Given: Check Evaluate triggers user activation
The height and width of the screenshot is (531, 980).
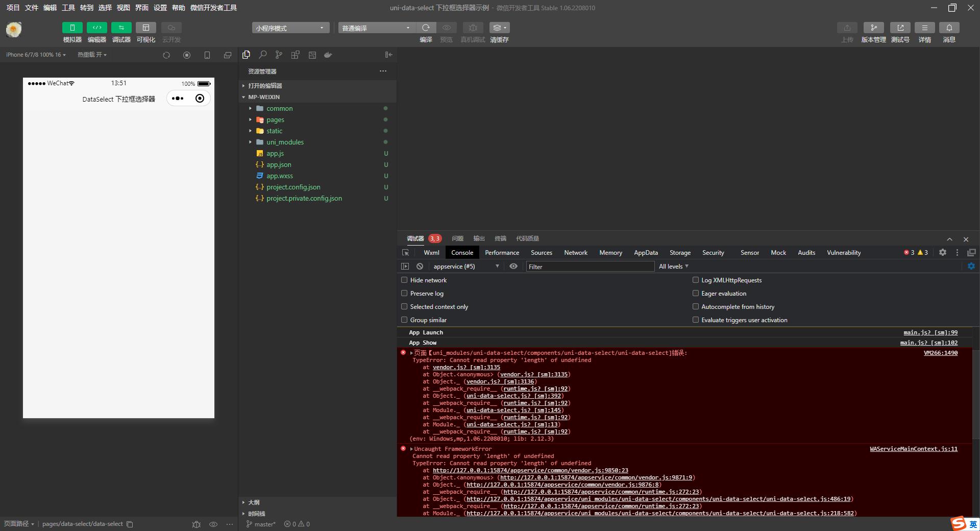Looking at the screenshot, I should coord(695,320).
